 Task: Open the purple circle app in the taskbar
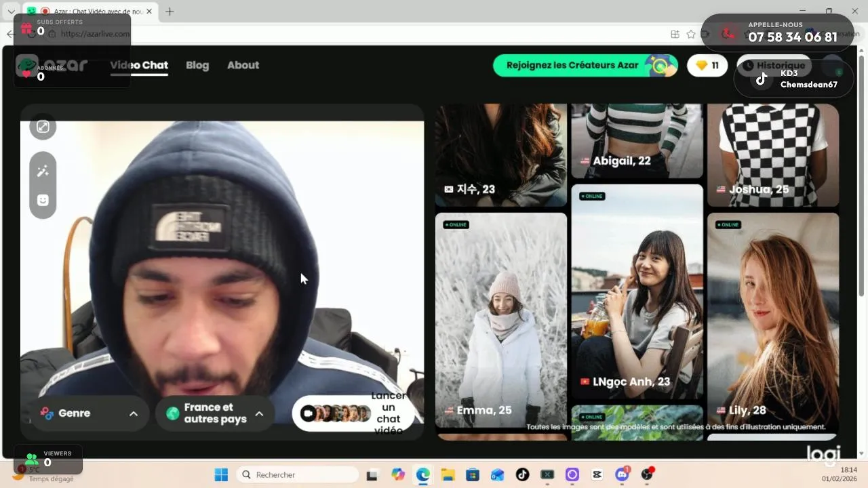point(572,475)
